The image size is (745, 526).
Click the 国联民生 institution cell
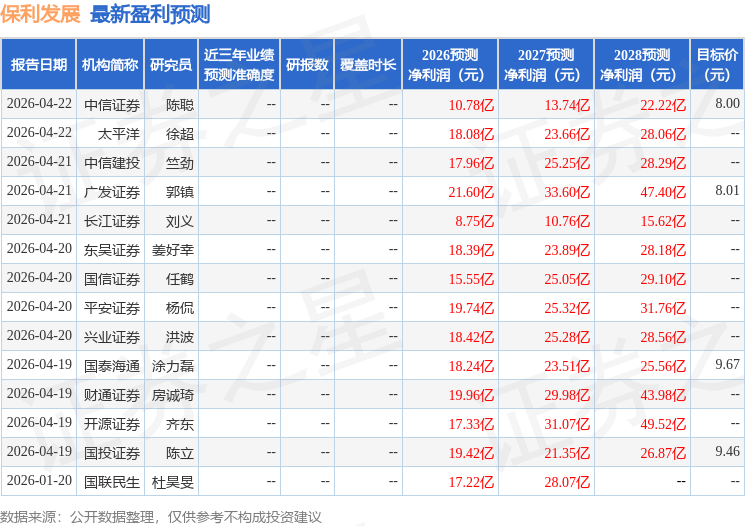pyautogui.click(x=112, y=482)
